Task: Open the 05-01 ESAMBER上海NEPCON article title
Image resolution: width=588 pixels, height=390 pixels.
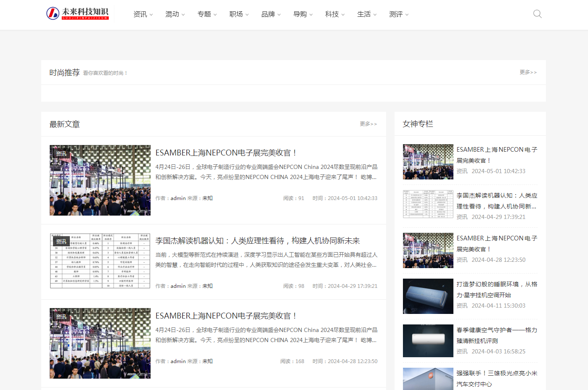Action: pos(226,153)
